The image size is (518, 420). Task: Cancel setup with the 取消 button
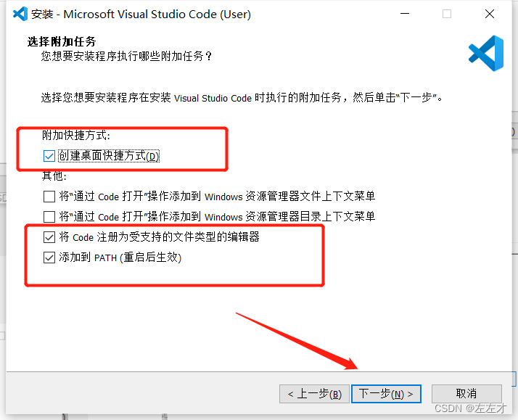[466, 394]
